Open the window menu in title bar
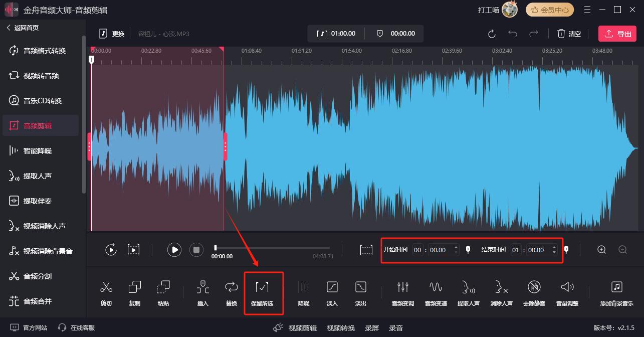 (587, 10)
